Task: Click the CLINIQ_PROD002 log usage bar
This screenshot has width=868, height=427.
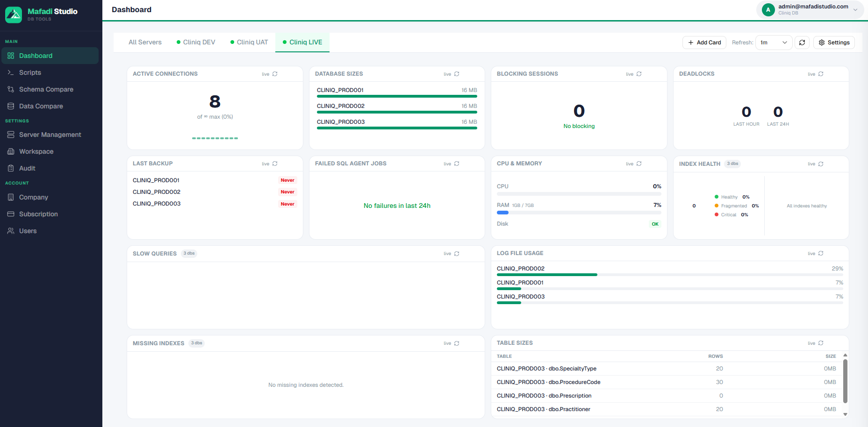Action: pyautogui.click(x=670, y=275)
